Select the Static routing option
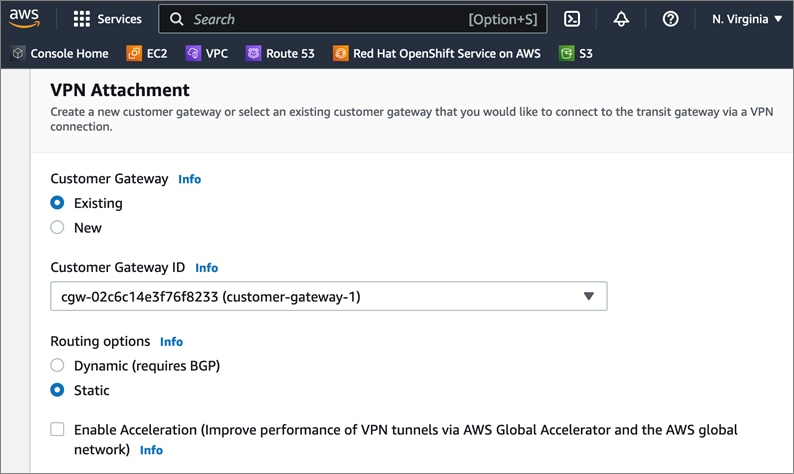The height and width of the screenshot is (474, 794). point(58,390)
